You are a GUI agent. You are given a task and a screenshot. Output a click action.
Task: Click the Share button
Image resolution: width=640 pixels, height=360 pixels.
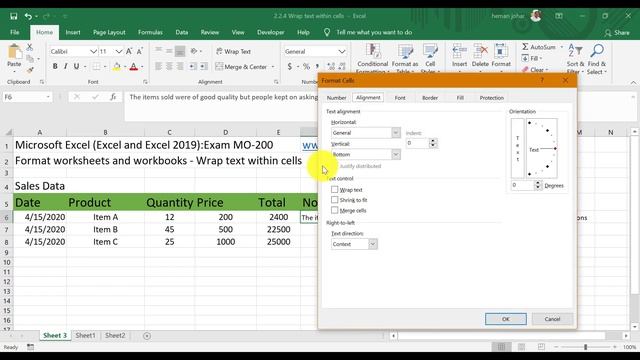617,32
